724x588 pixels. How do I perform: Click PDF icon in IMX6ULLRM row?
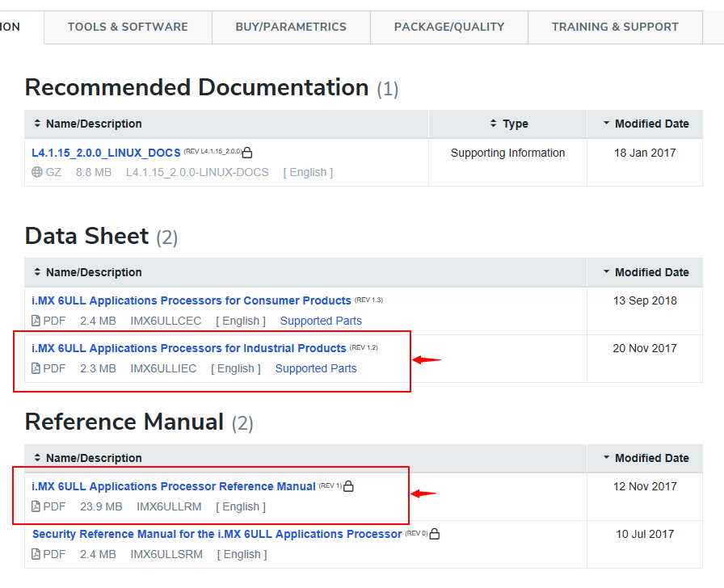36,506
